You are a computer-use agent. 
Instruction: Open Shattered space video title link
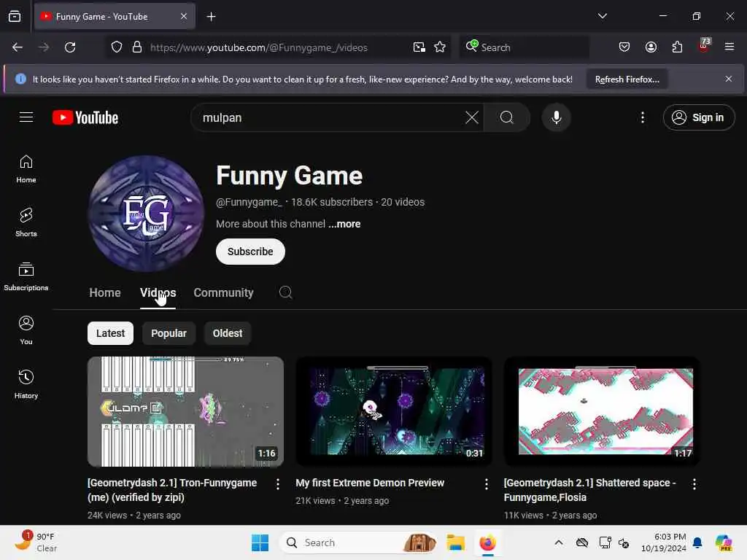[589, 490]
